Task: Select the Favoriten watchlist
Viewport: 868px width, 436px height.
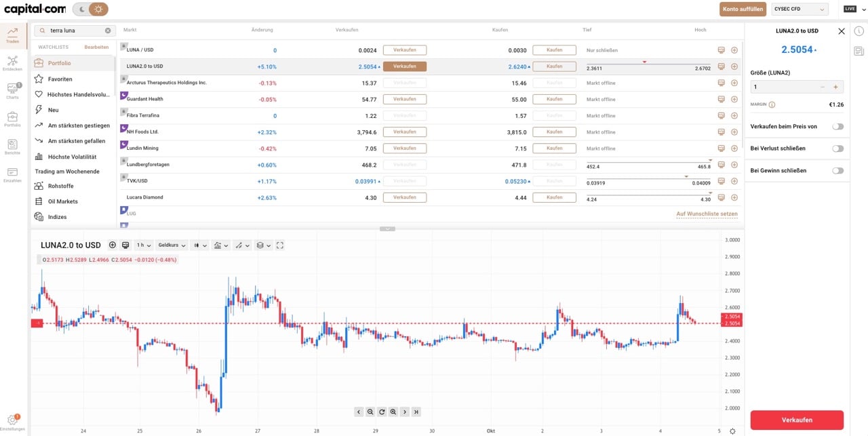Action: coord(72,79)
